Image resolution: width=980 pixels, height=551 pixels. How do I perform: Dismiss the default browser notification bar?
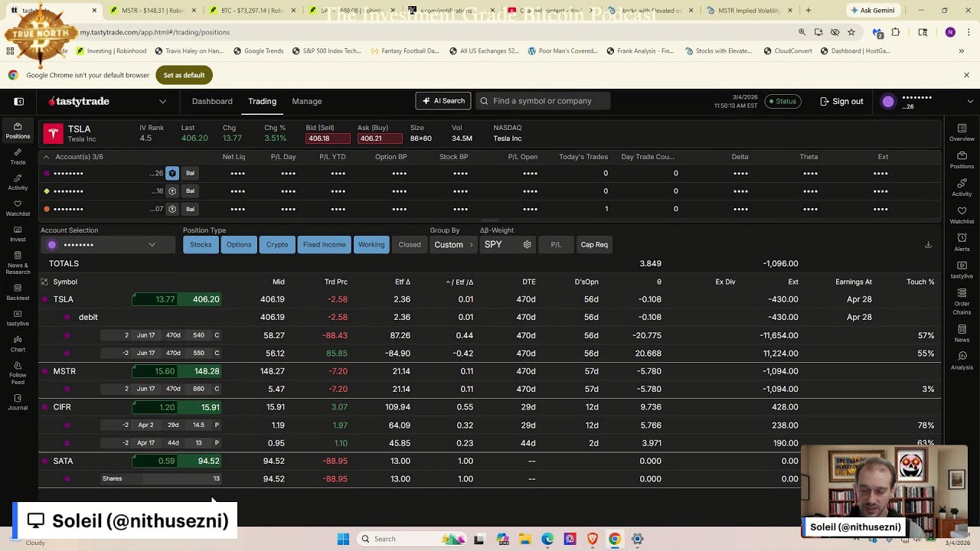click(966, 75)
